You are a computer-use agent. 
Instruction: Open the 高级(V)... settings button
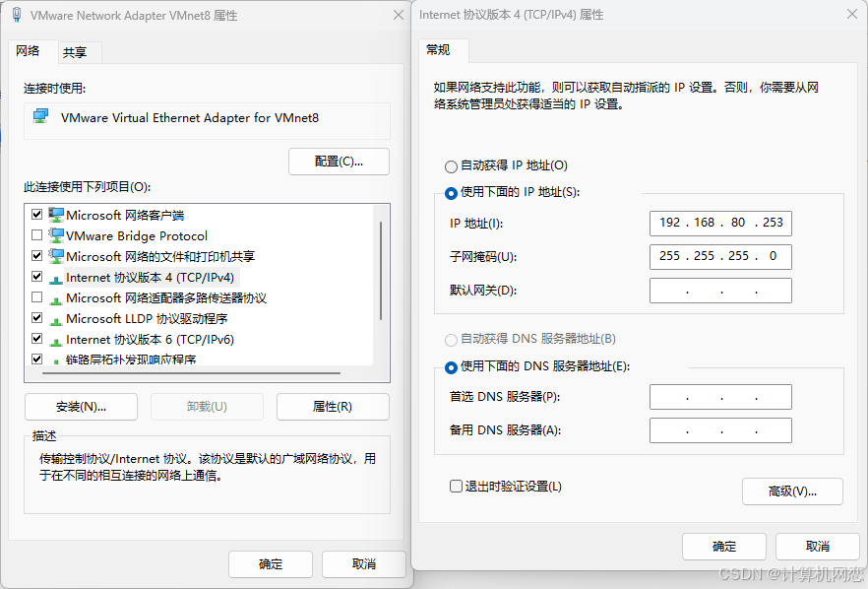(x=793, y=491)
